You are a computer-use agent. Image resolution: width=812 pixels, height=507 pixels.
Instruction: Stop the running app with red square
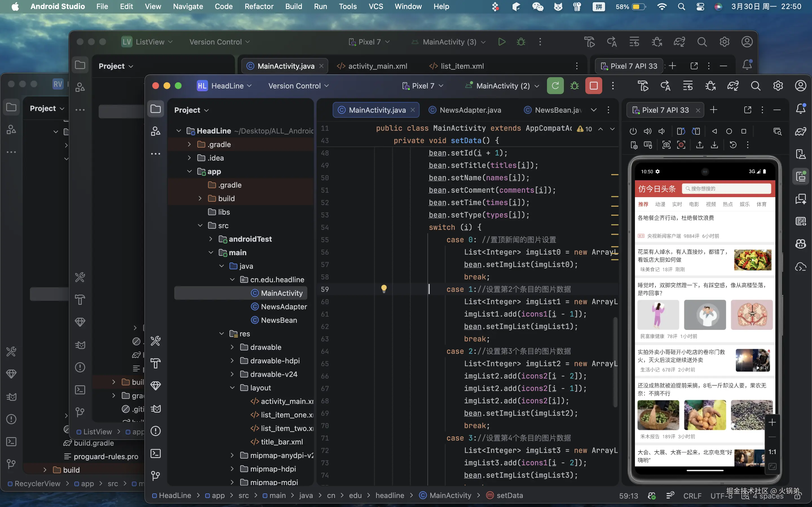593,86
